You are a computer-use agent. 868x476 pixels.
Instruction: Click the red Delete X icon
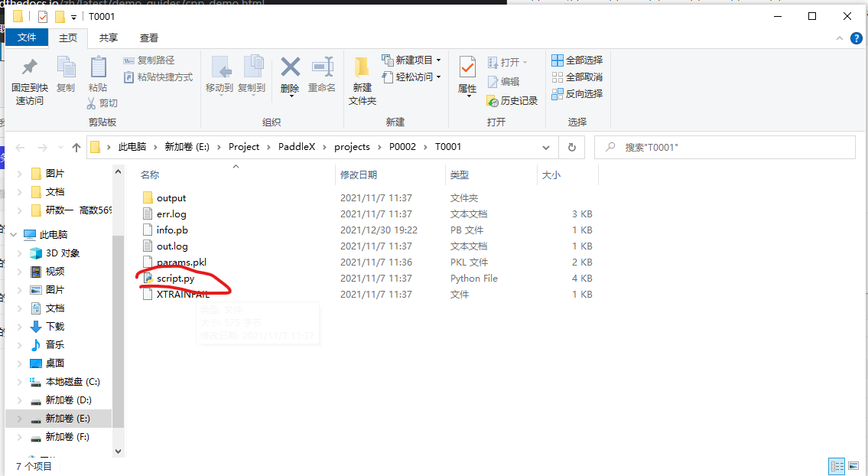290,67
